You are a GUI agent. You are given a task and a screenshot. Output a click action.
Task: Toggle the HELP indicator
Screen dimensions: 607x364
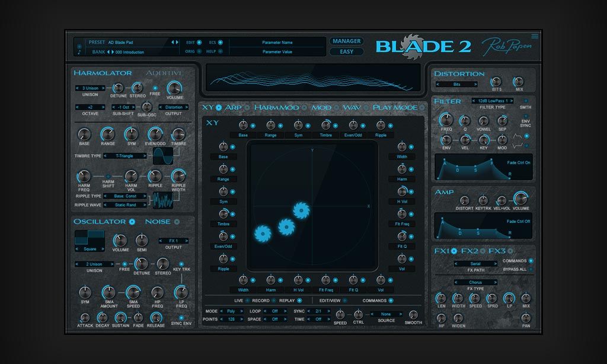pos(221,51)
